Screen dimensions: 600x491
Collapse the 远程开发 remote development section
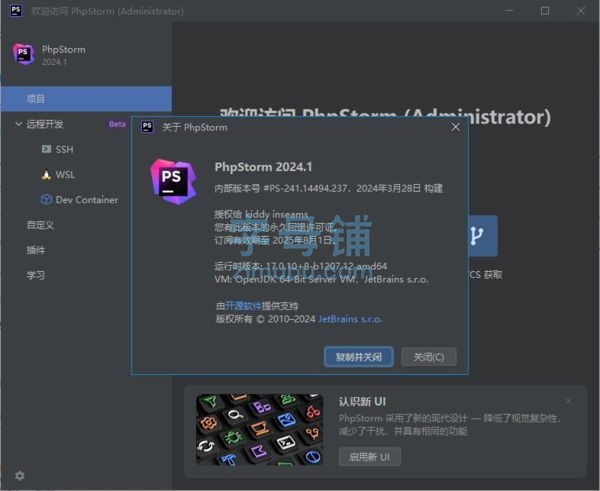(18, 124)
